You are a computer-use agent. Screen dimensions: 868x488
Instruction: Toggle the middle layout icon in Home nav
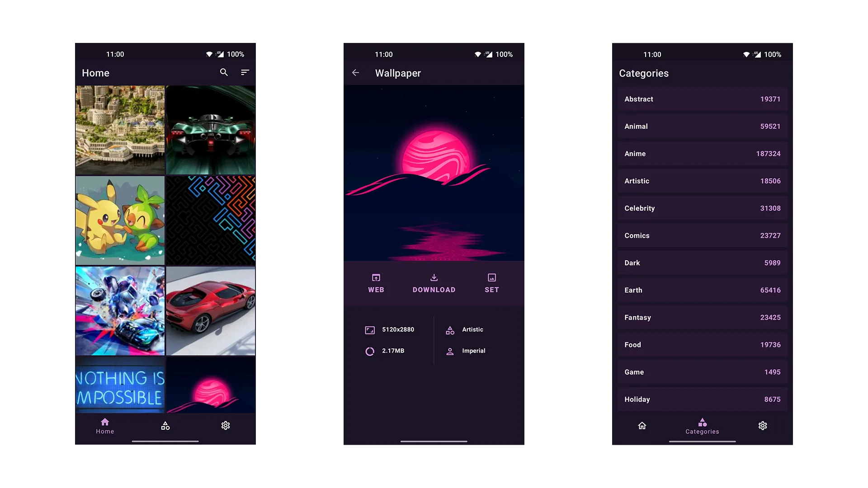point(165,426)
